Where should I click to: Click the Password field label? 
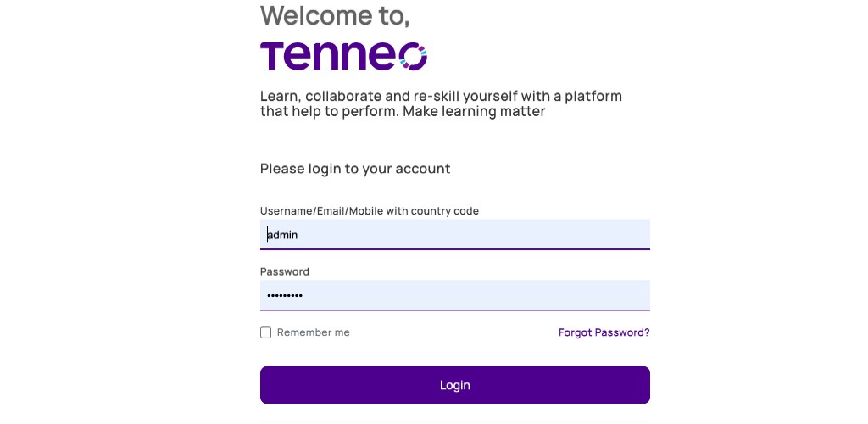click(285, 271)
